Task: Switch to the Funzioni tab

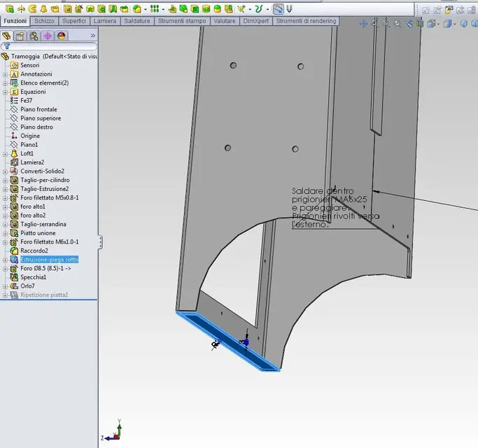Action: pyautogui.click(x=15, y=21)
